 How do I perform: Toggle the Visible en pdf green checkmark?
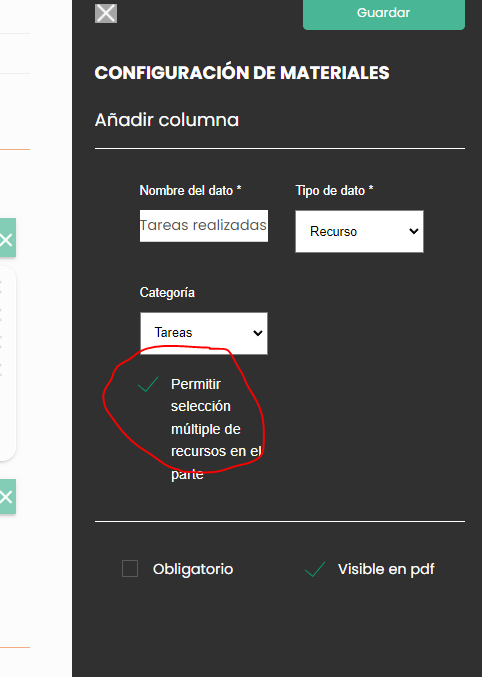(315, 569)
